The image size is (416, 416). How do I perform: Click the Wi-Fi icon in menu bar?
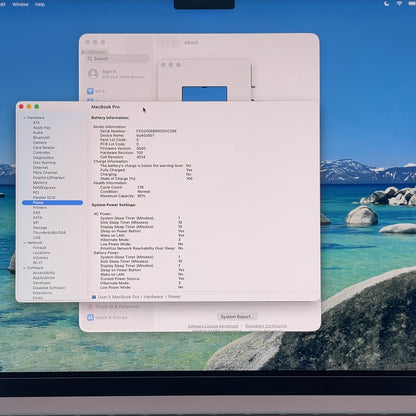coord(399,4)
